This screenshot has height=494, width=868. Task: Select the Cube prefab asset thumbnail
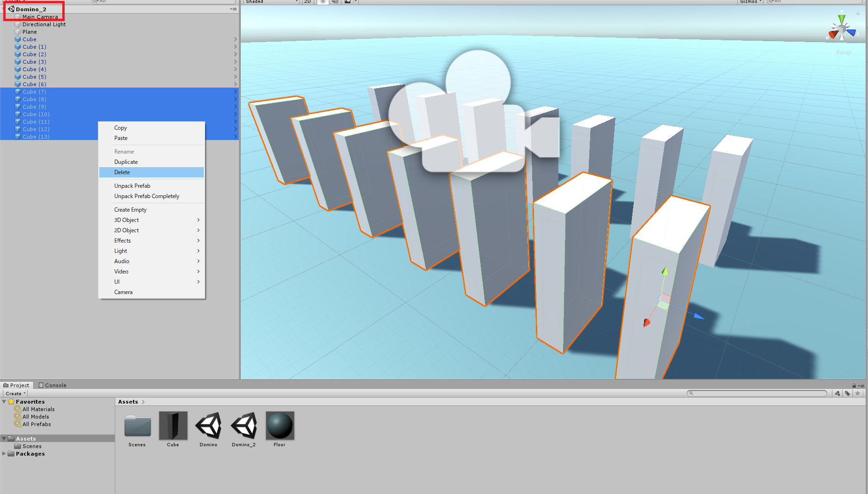pos(173,426)
